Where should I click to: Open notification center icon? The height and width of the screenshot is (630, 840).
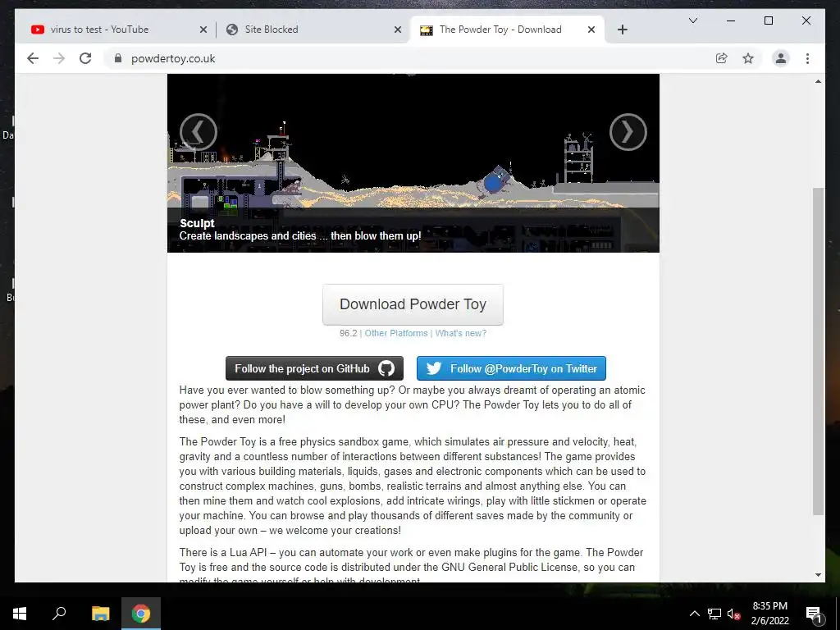814,614
